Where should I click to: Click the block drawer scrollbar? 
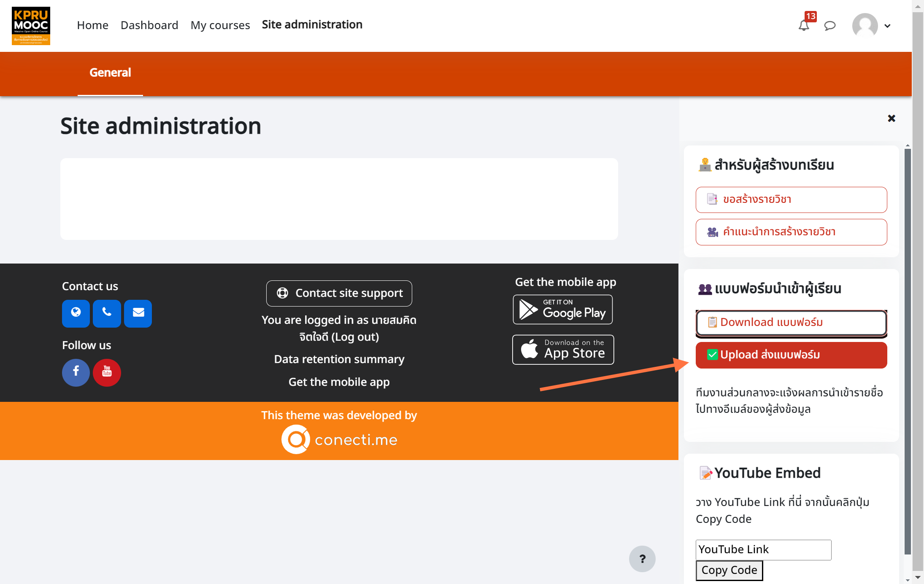(x=908, y=351)
